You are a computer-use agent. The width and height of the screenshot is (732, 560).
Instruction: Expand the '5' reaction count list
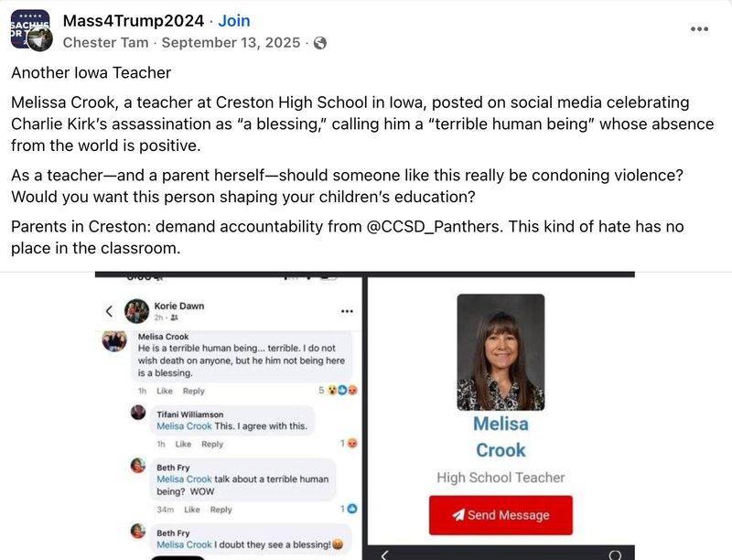click(320, 390)
